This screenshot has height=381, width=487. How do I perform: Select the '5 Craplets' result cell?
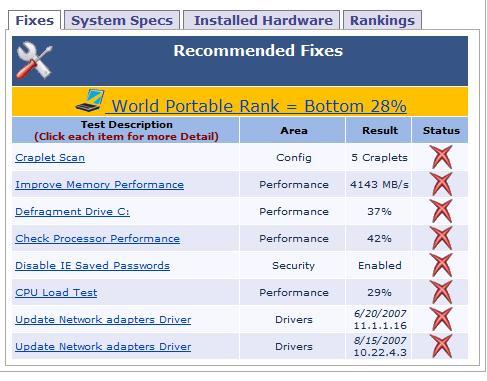pyautogui.click(x=379, y=157)
